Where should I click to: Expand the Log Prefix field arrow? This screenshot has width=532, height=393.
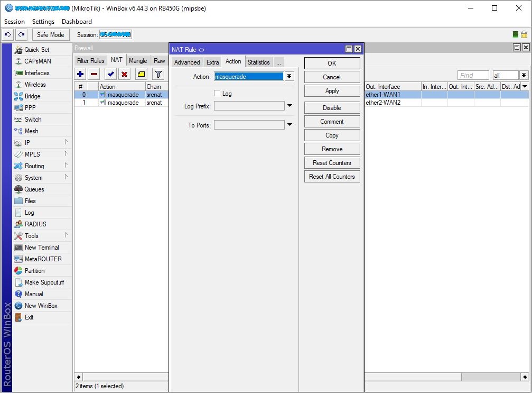click(x=290, y=106)
